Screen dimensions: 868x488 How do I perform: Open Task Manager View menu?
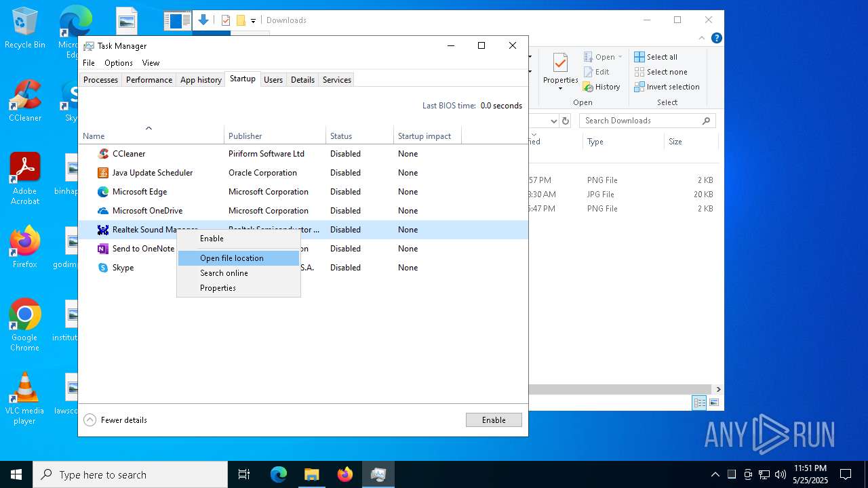tap(151, 63)
